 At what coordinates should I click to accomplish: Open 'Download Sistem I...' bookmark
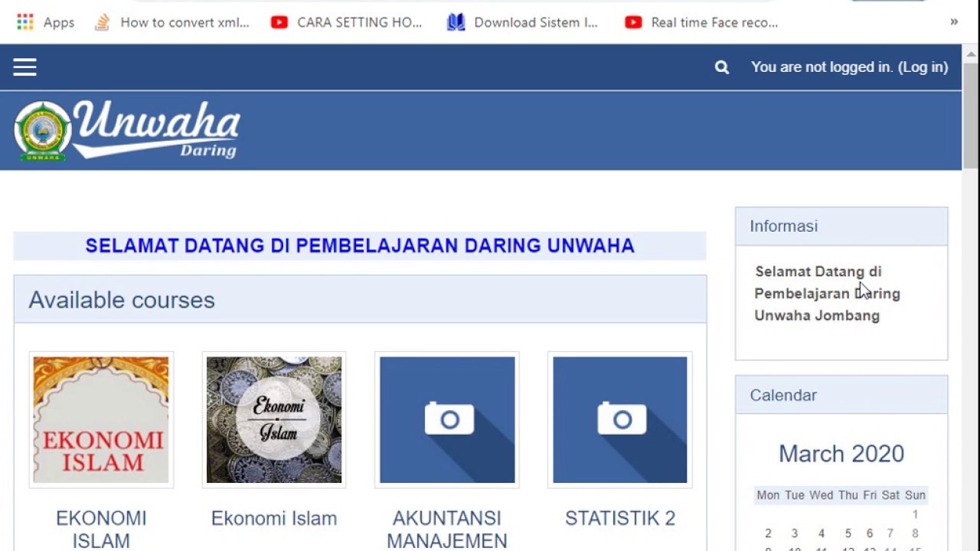point(523,22)
